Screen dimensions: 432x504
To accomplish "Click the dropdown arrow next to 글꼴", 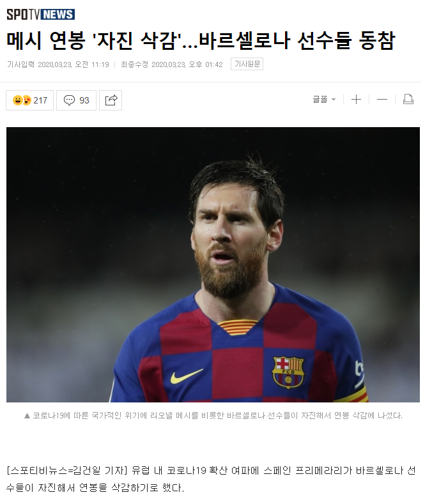I will tap(334, 99).
